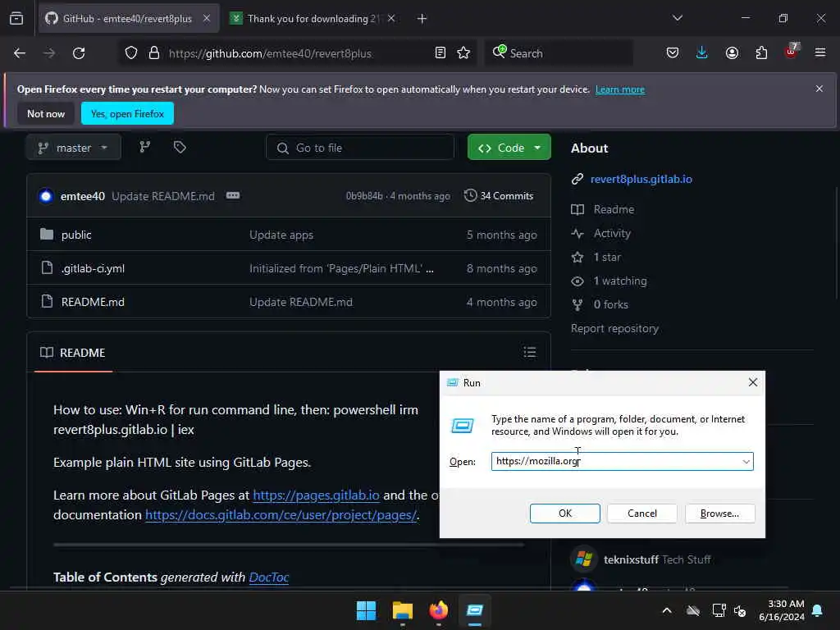This screenshot has height=630, width=840.
Task: Open the network tray icon
Action: (x=719, y=610)
